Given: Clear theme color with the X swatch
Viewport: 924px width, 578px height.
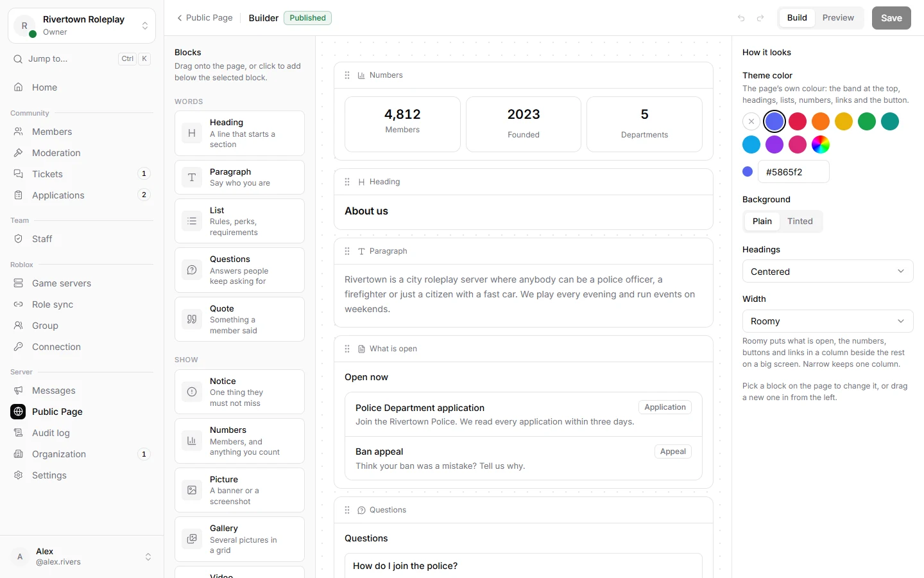Looking at the screenshot, I should click(x=751, y=121).
